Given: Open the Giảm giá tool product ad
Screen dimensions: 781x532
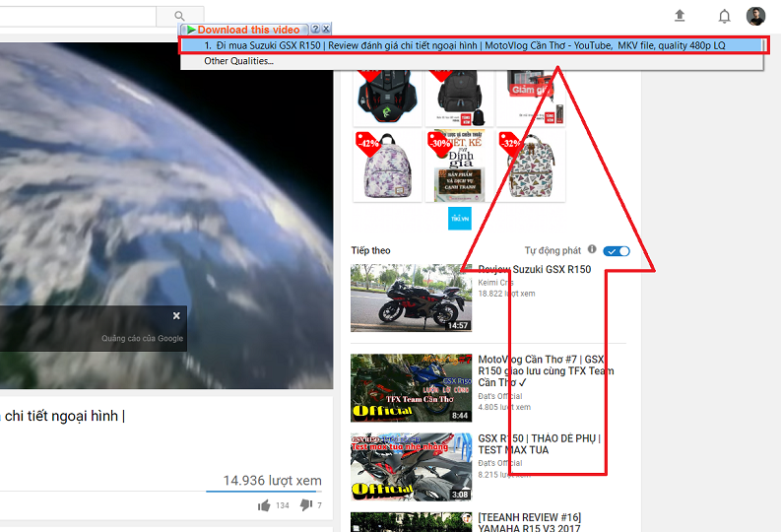Looking at the screenshot, I should [x=531, y=98].
